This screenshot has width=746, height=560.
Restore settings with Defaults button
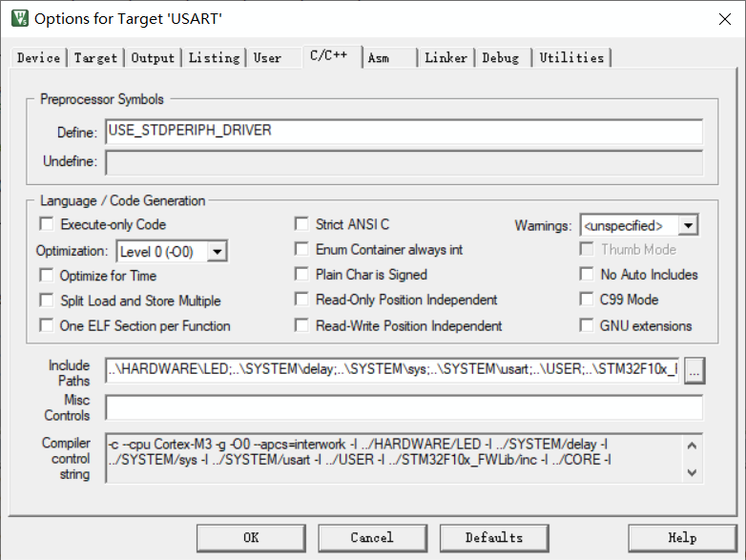coord(494,538)
